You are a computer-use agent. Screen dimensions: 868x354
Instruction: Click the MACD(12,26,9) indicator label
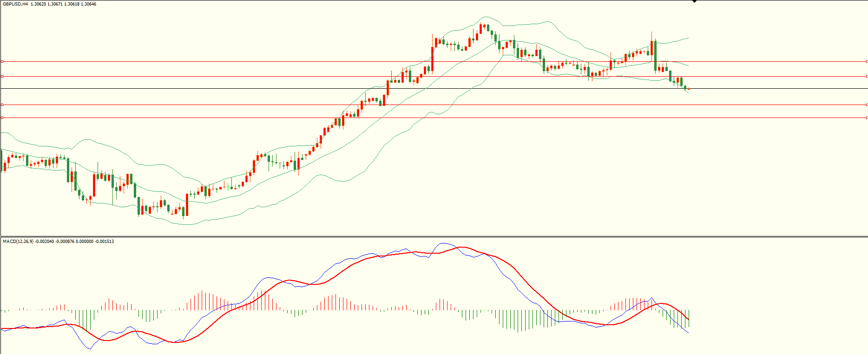pos(18,242)
